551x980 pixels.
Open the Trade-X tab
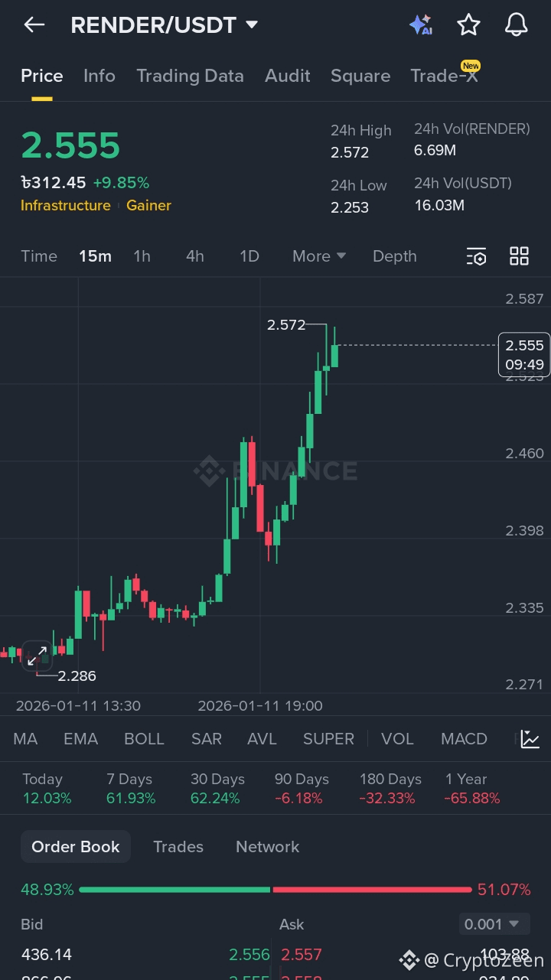[445, 76]
